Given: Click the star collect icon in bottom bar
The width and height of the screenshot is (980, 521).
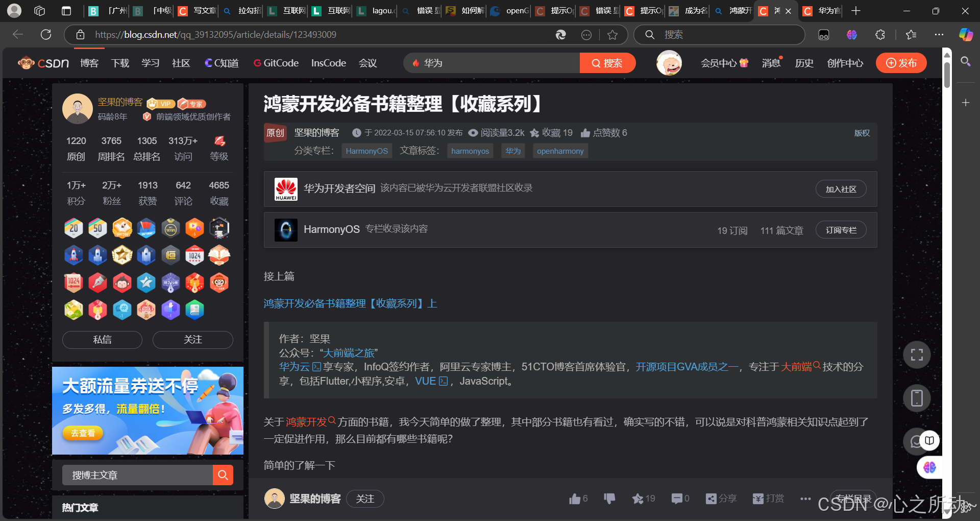Looking at the screenshot, I should point(638,499).
